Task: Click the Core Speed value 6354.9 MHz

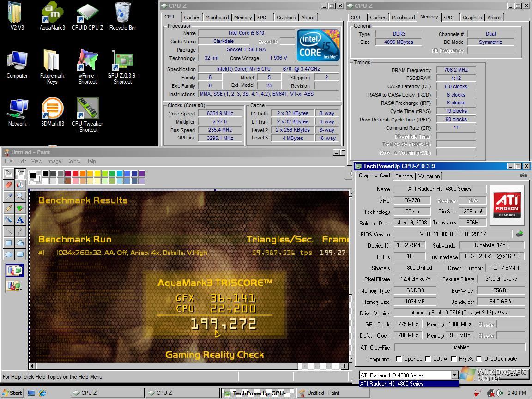Action: point(220,113)
